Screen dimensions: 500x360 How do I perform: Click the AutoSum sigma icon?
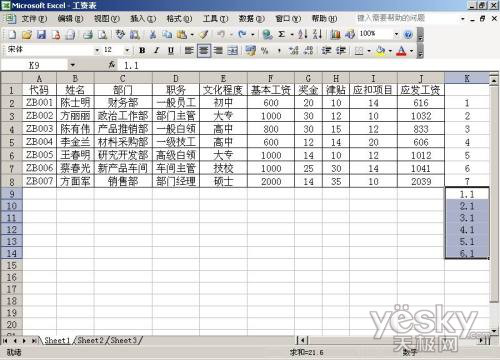click(x=282, y=34)
